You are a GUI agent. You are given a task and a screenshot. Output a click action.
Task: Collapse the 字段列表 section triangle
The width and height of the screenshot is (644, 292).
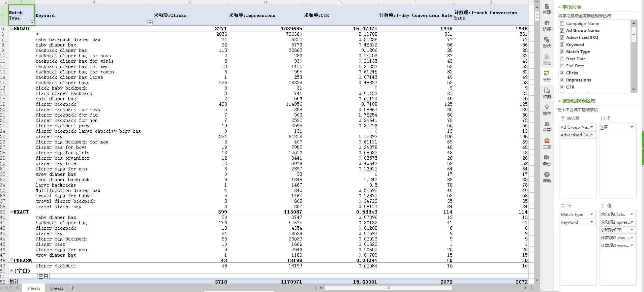(559, 7)
